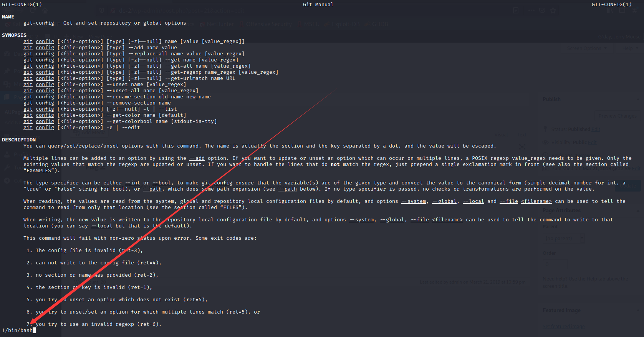Collapse Featured Image panel via its arrow

[x=638, y=310]
